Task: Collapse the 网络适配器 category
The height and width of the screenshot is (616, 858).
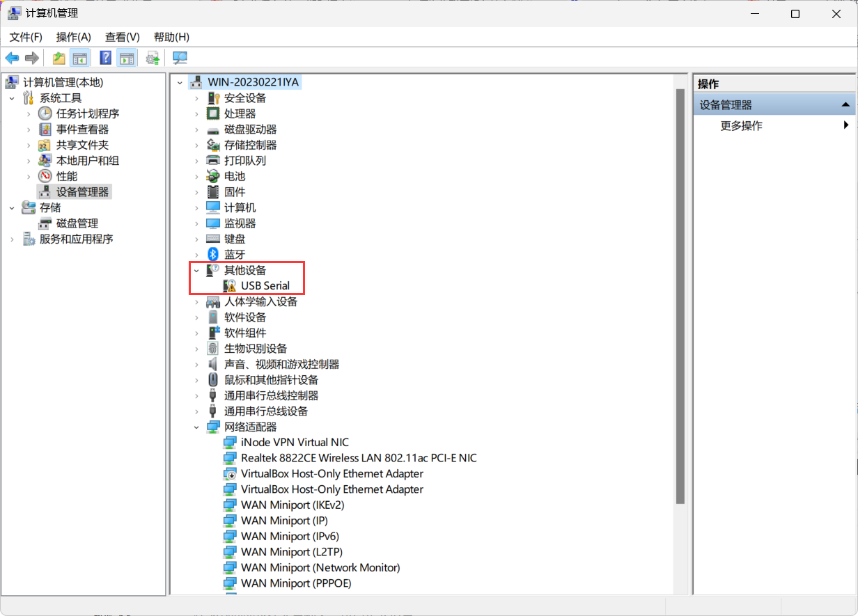Action: [196, 427]
